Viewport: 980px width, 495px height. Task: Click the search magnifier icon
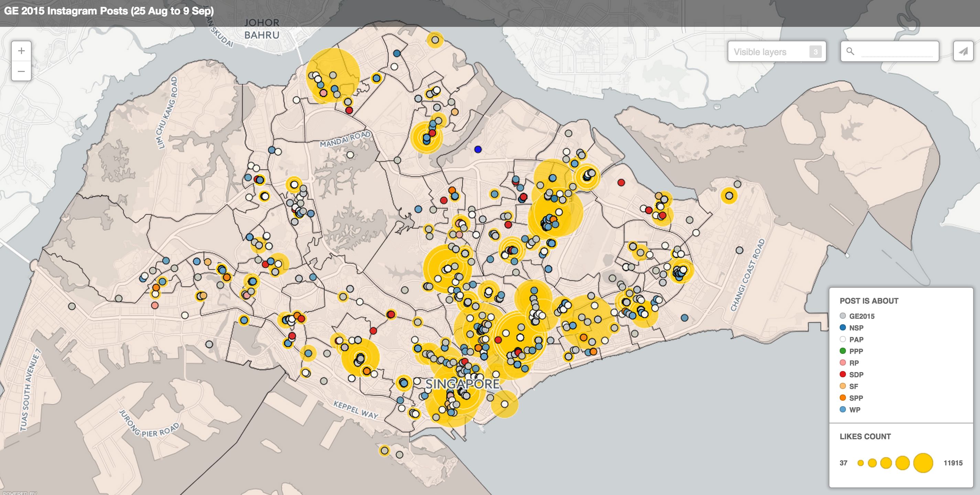point(850,51)
